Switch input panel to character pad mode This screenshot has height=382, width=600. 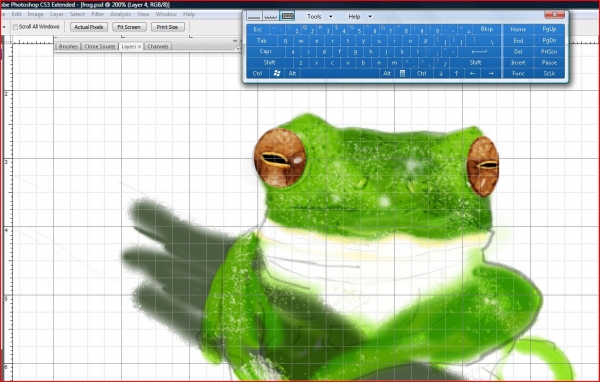pyautogui.click(x=271, y=16)
